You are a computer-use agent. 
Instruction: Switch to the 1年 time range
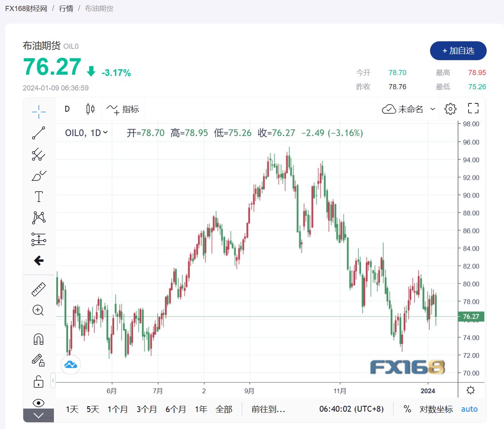(201, 409)
